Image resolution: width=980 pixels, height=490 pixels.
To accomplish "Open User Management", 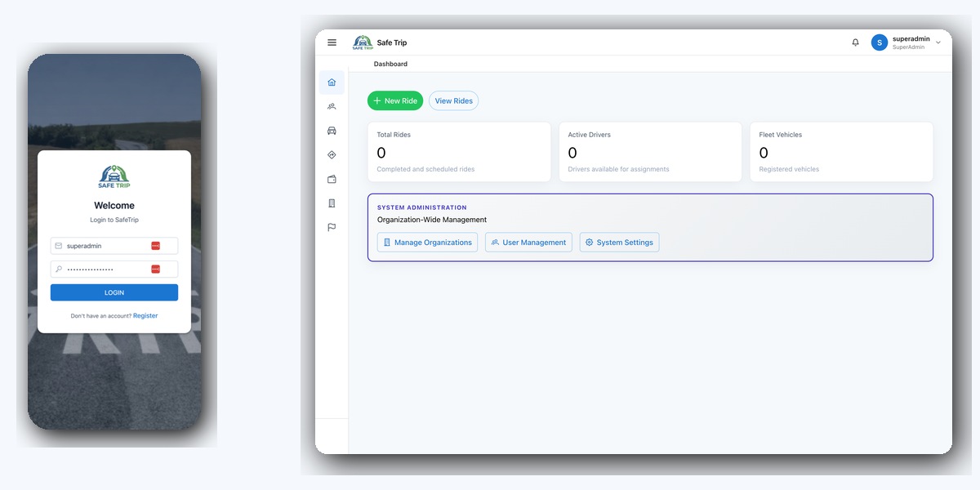I will tap(528, 243).
